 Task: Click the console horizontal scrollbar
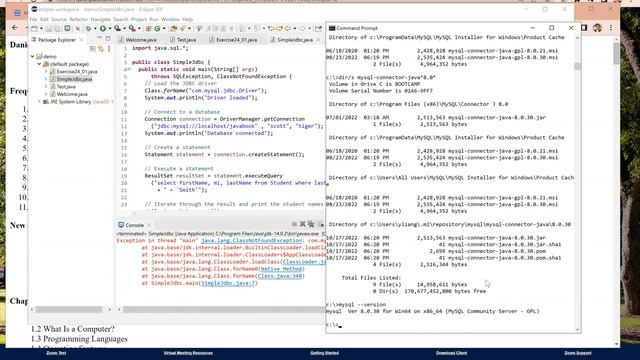tap(224, 309)
